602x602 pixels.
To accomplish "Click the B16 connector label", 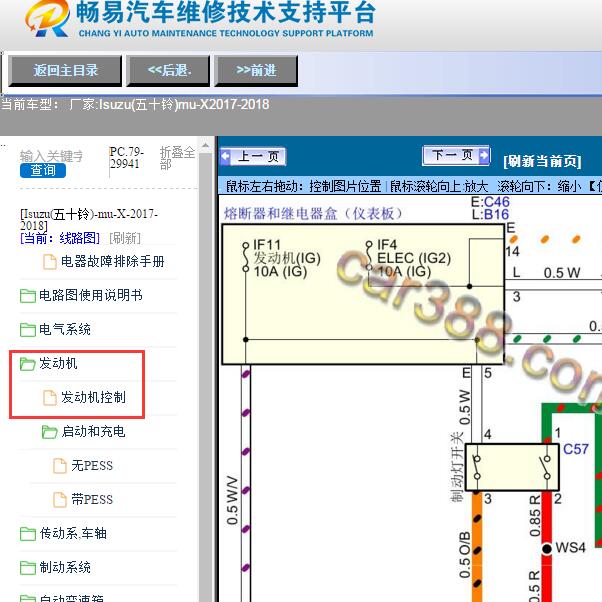I will click(x=496, y=214).
